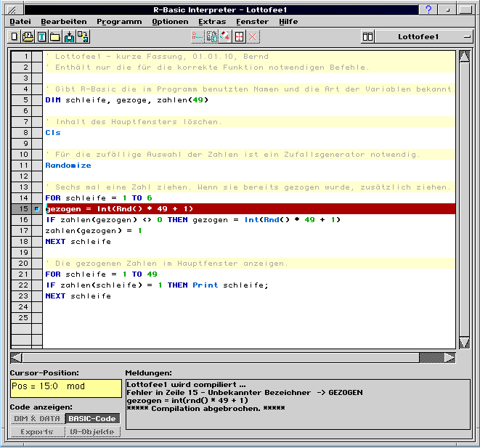The height and width of the screenshot is (448, 480).
Task: Open the system menu icon in the title bar
Action: [x=15, y=9]
